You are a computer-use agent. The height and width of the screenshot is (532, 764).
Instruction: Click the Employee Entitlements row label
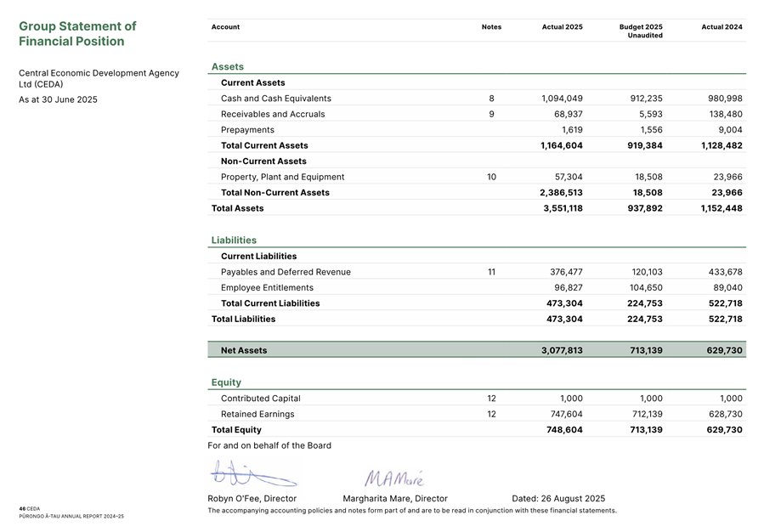pyautogui.click(x=267, y=288)
